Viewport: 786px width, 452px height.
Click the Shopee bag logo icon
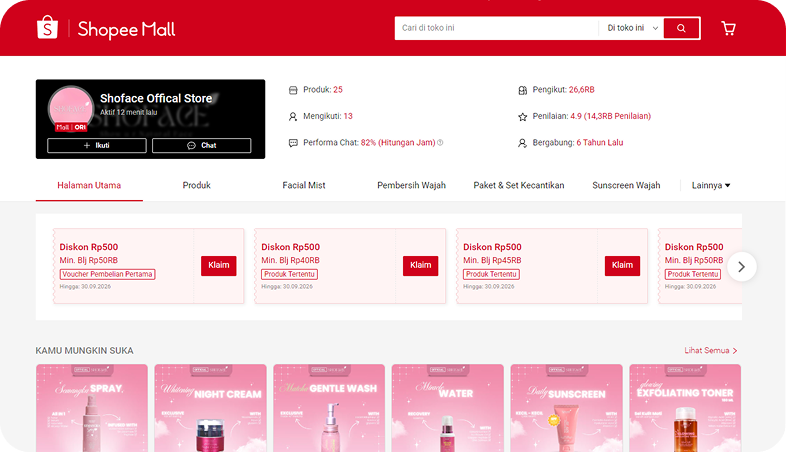[48, 28]
